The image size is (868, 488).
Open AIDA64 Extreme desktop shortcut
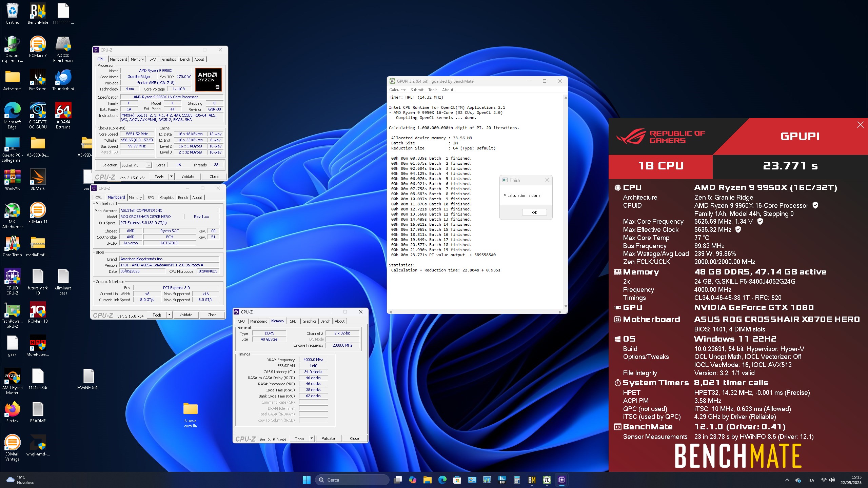(x=63, y=116)
